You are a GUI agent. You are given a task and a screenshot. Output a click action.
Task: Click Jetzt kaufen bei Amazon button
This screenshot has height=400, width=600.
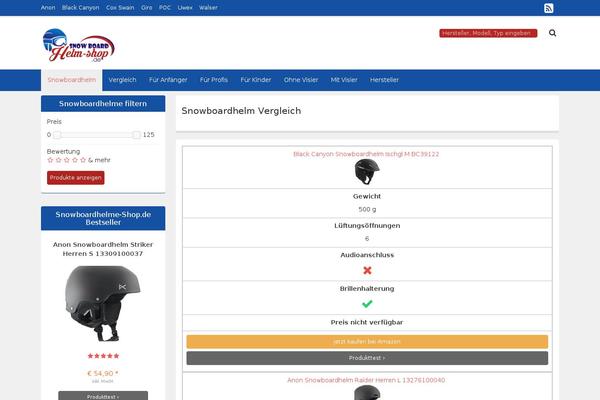[367, 341]
